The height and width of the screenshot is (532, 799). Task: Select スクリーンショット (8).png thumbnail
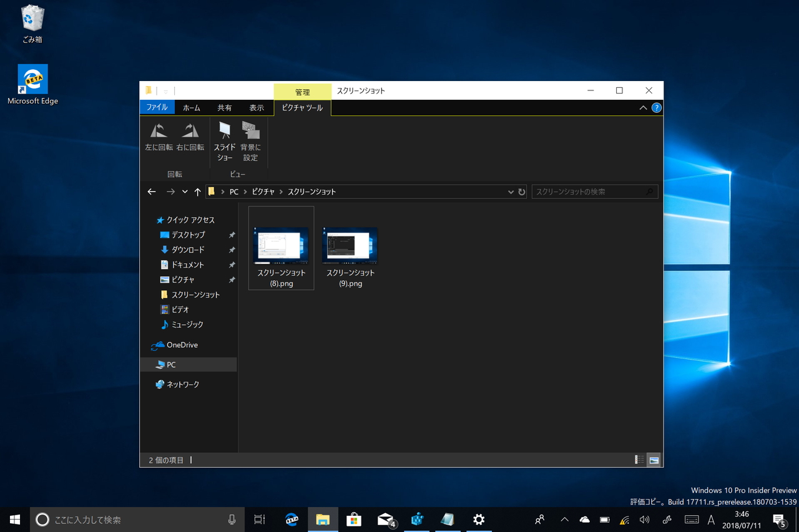(x=282, y=248)
